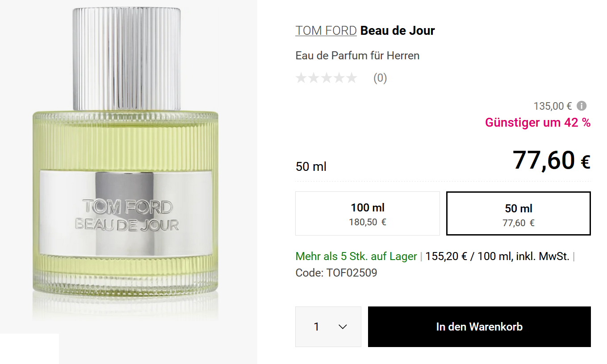Viewport: 607px width, 364px height.
Task: Expand quantity selector via chevron arrow
Action: coord(343,327)
